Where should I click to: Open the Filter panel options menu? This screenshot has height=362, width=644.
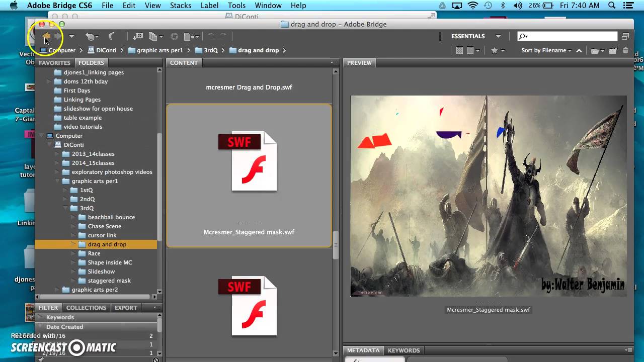point(157,308)
